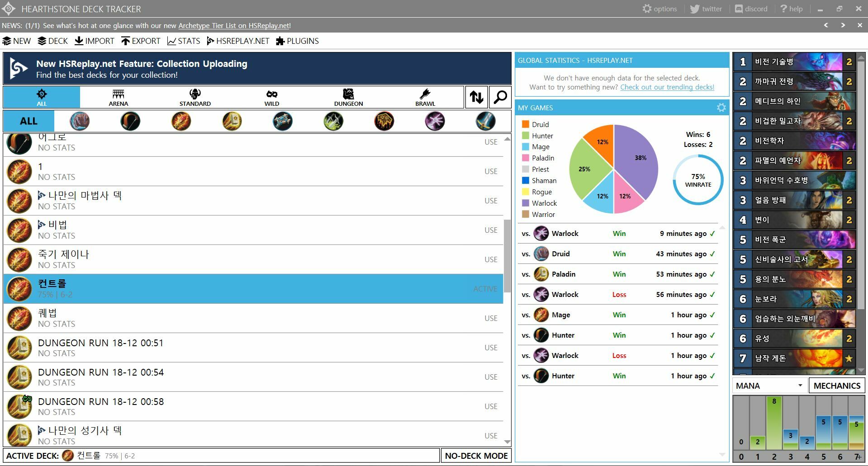Click the Druid orange legend swatch
Screen dimensions: 868x466
point(526,124)
